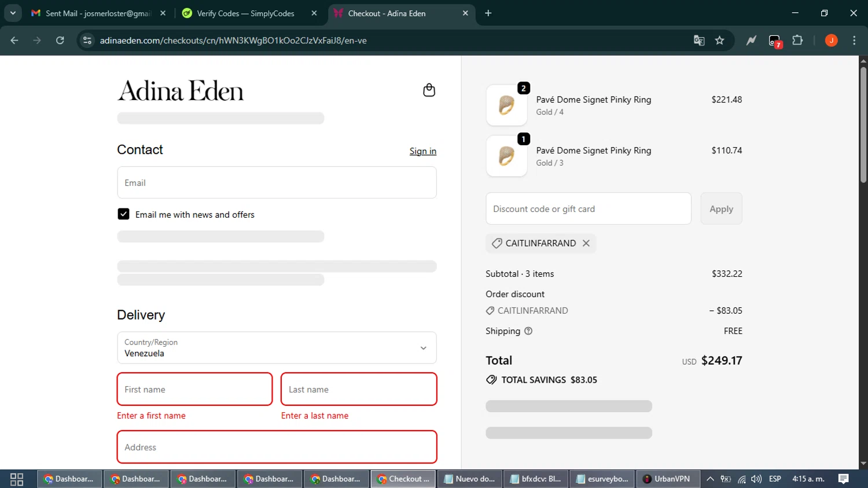Image resolution: width=868 pixels, height=488 pixels.
Task: Click the 4:15 a. m. clock
Action: point(808,479)
